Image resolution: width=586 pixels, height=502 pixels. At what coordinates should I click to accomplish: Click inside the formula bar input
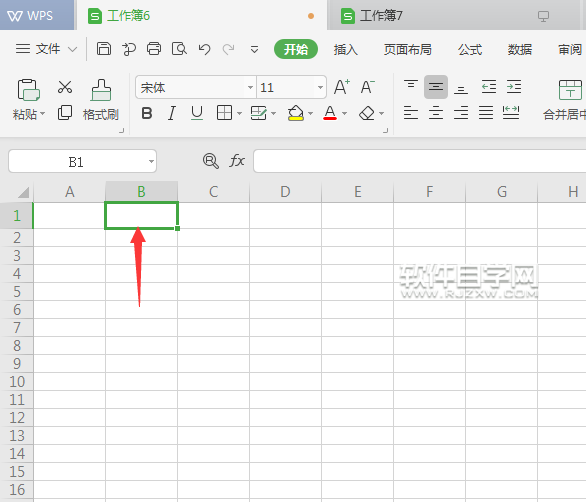pos(419,161)
